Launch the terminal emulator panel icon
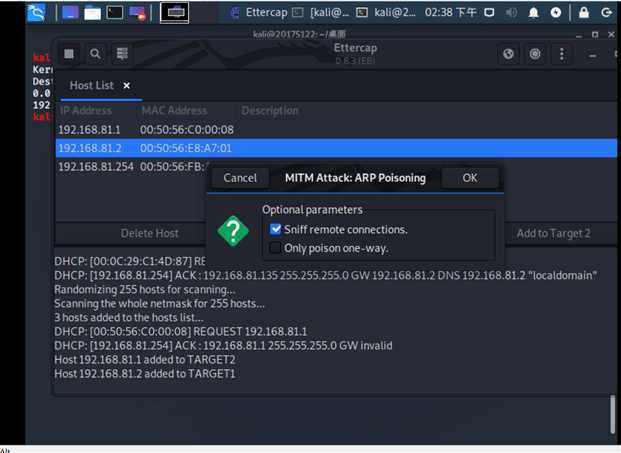The height and width of the screenshot is (453, 621). pos(114,13)
